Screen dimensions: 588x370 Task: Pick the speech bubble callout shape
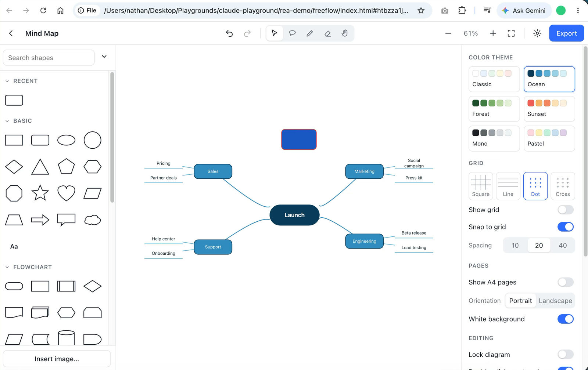66,220
